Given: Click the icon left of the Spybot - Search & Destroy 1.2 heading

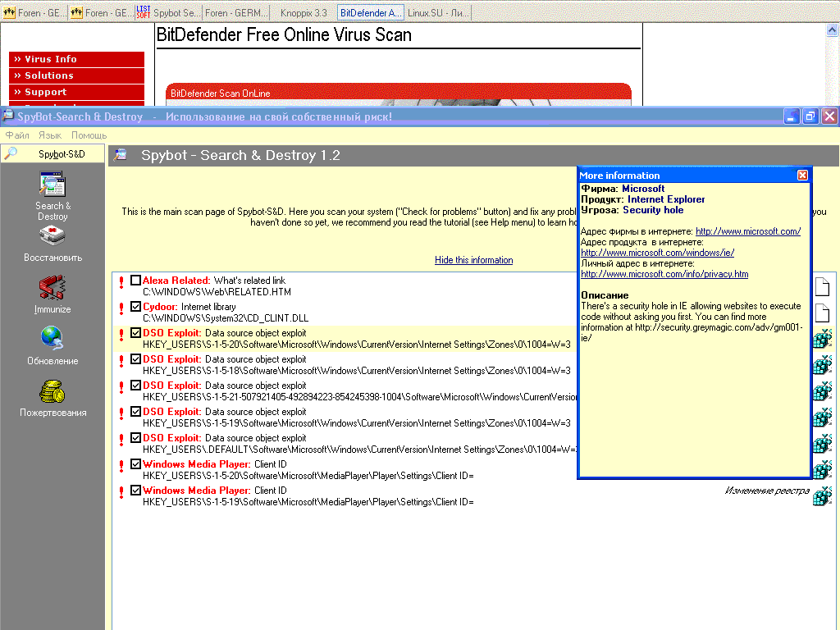Looking at the screenshot, I should pyautogui.click(x=121, y=155).
